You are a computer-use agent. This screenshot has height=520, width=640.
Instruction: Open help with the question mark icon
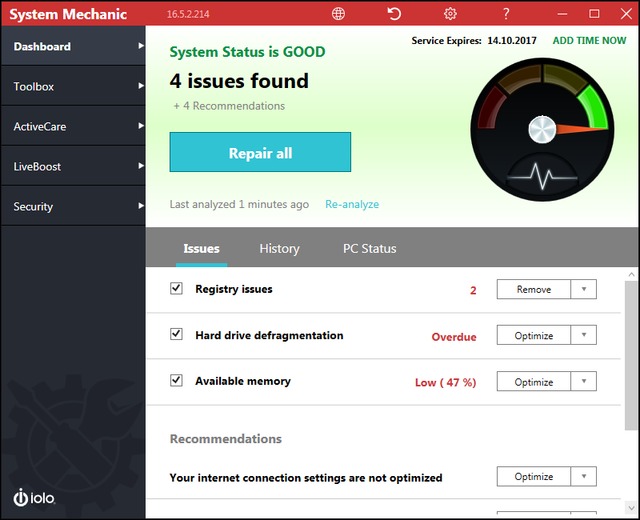(506, 14)
